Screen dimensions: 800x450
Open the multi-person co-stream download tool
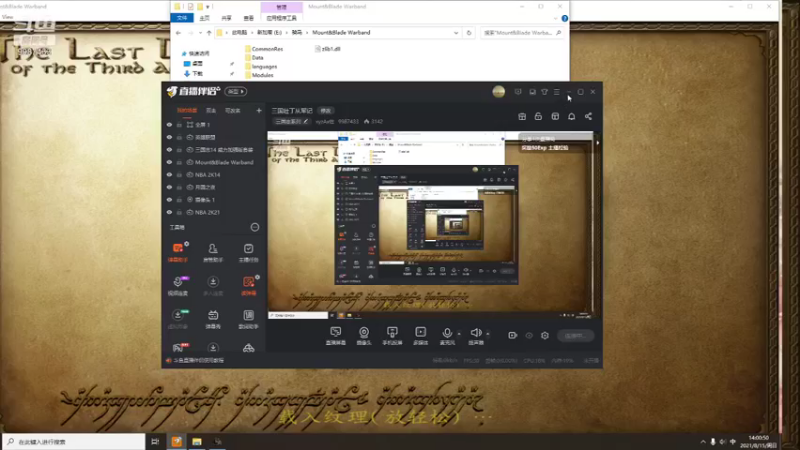click(213, 286)
